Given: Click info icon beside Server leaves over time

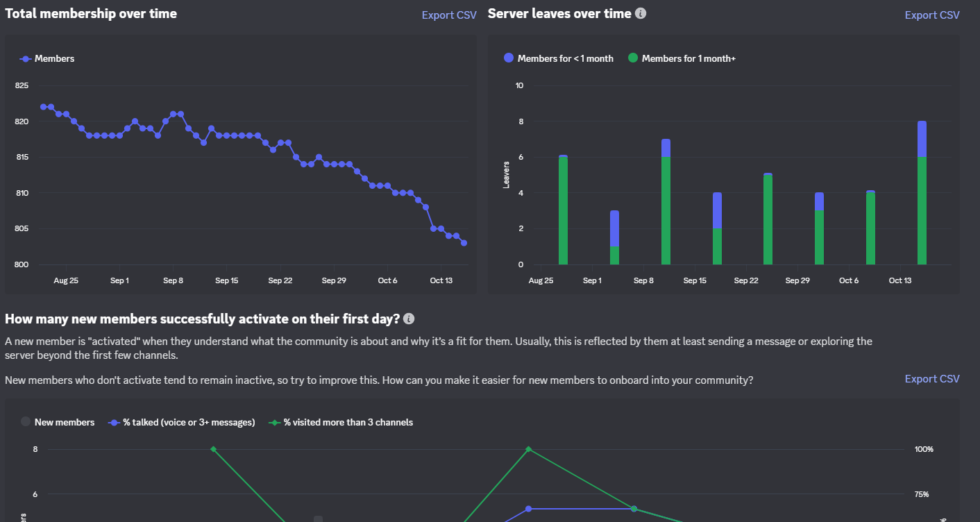Looking at the screenshot, I should point(641,13).
